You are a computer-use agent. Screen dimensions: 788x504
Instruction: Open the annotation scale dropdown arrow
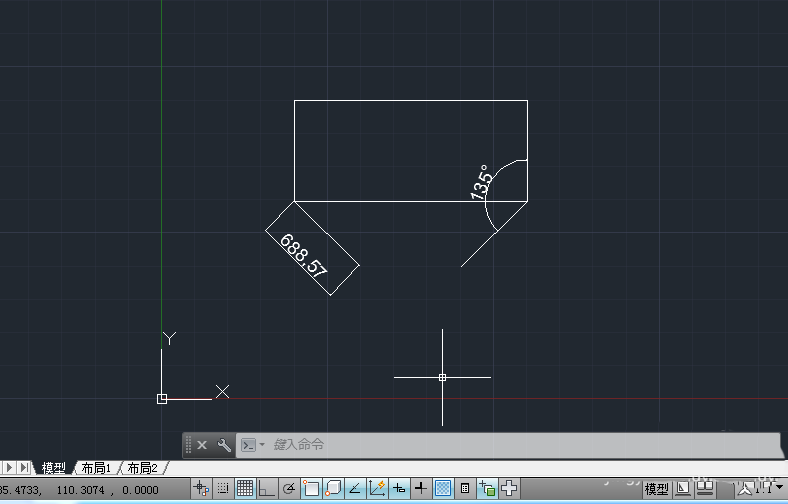[x=779, y=487]
